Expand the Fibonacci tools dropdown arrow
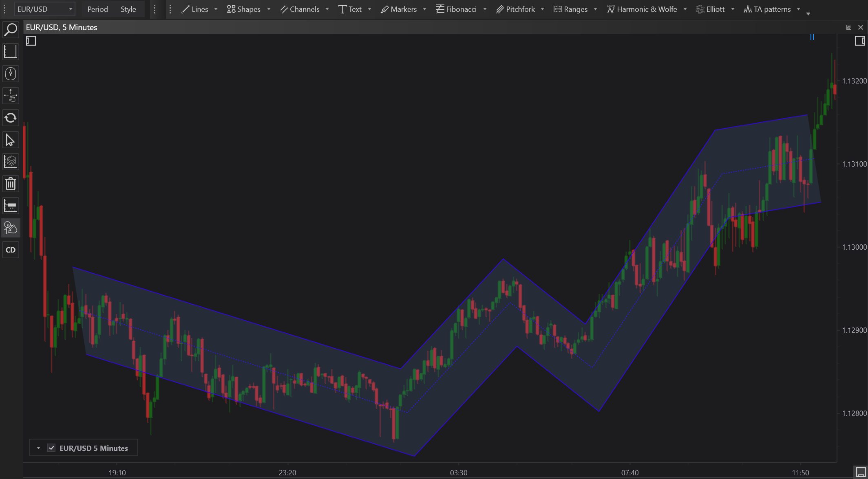 [485, 9]
